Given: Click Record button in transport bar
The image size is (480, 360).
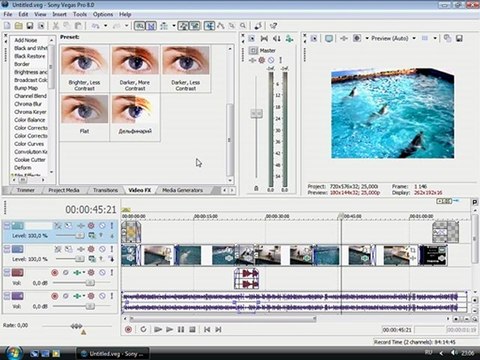Looking at the screenshot, I should tap(128, 329).
